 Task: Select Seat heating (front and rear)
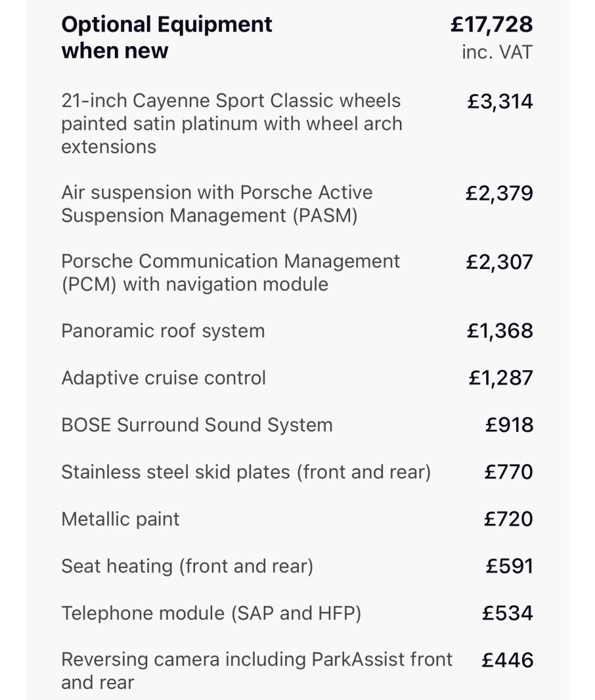tap(187, 566)
